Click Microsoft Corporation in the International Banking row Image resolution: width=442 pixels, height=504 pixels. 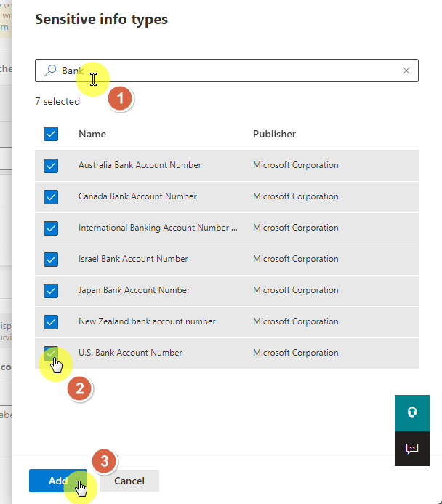[x=296, y=227]
